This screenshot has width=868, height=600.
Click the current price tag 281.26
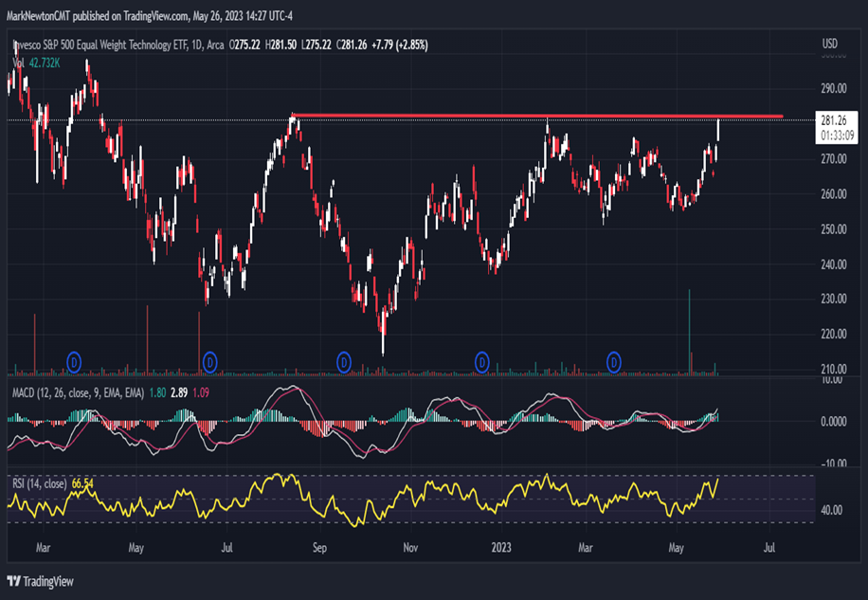(834, 120)
